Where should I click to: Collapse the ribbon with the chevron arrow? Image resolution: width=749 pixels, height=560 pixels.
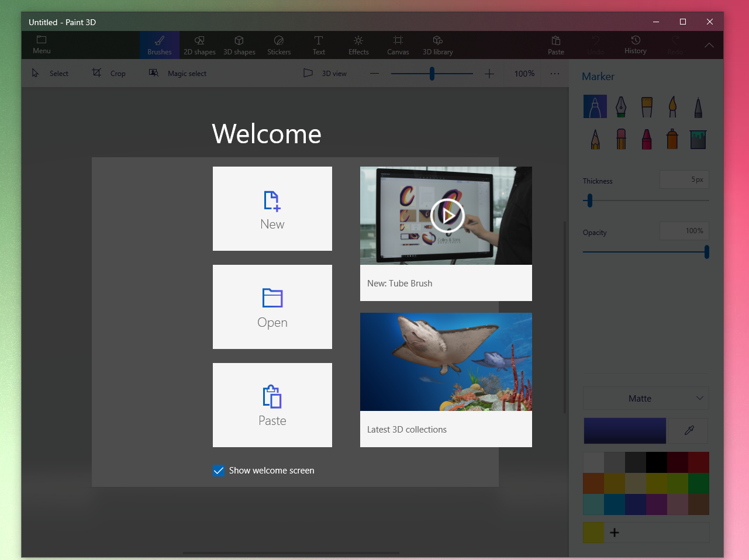click(709, 45)
